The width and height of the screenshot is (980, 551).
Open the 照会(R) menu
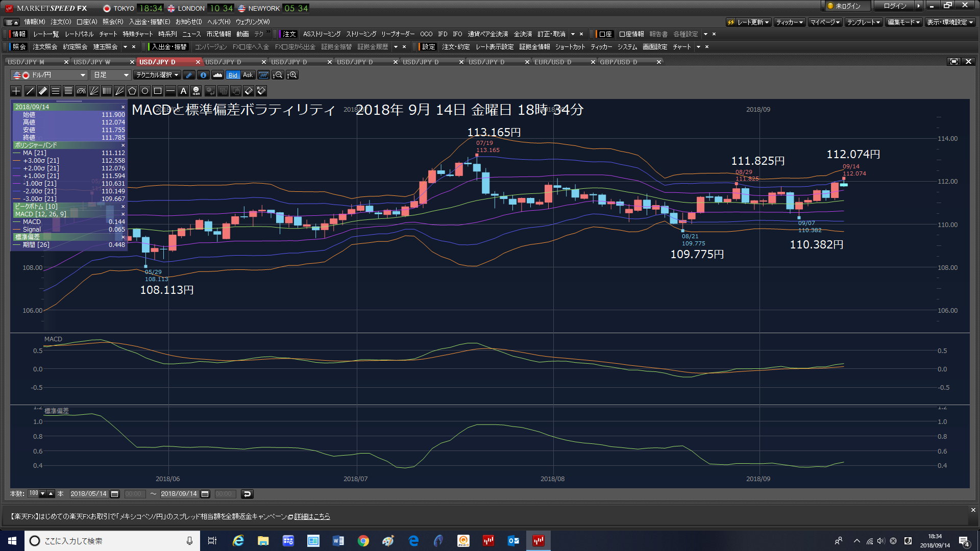point(113,22)
